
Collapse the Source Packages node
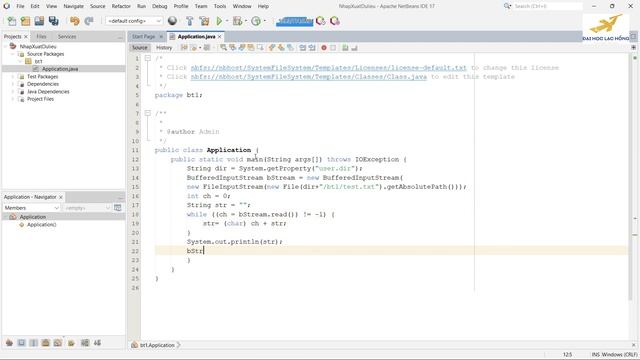(x=13, y=54)
